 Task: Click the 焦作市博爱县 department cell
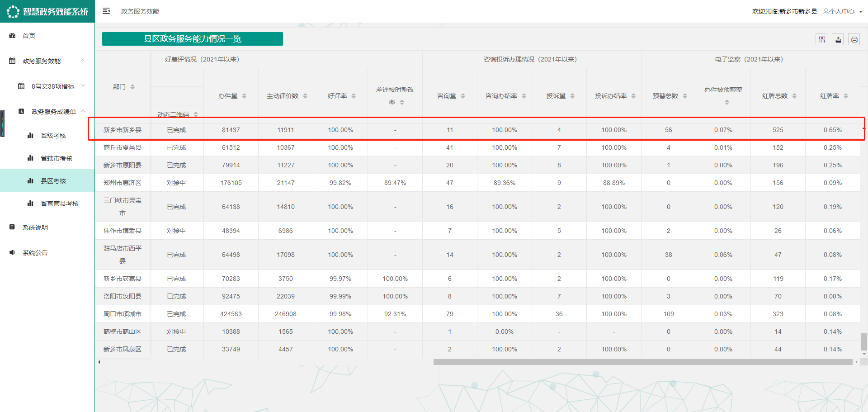[x=123, y=231]
